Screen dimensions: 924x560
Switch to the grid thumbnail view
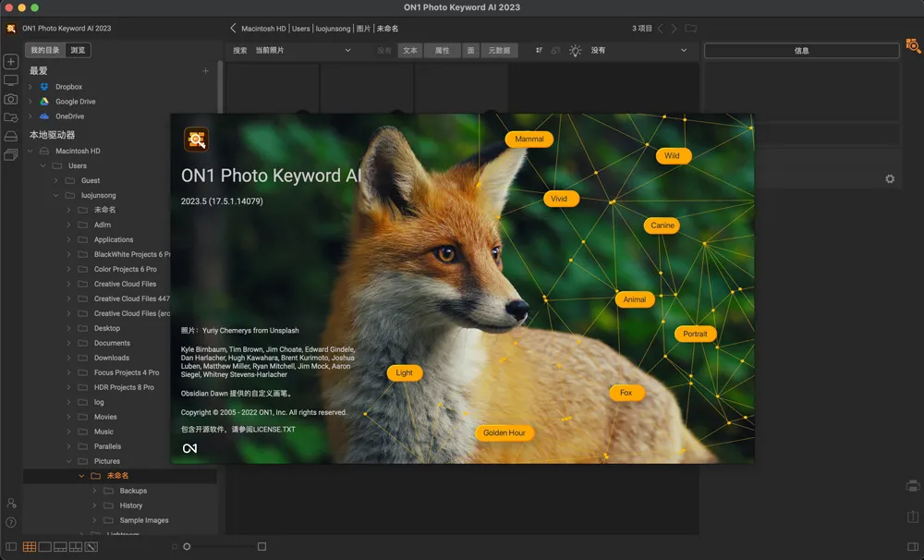click(30, 547)
